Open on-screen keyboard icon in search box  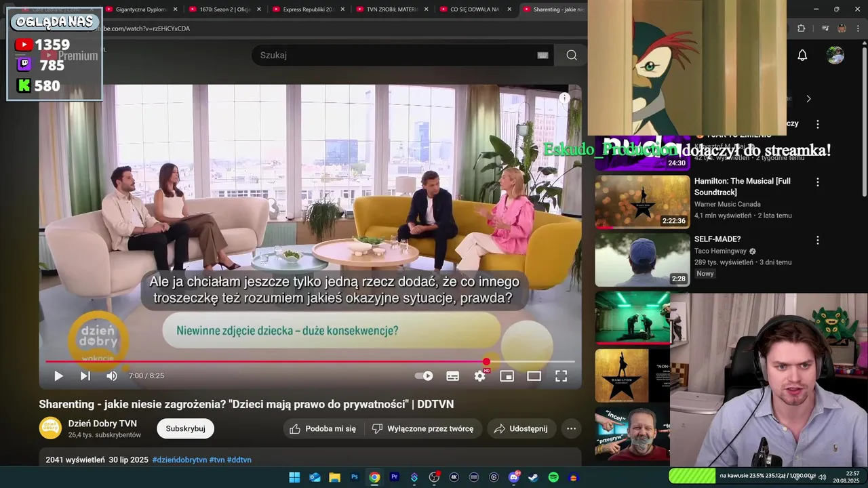pyautogui.click(x=542, y=56)
